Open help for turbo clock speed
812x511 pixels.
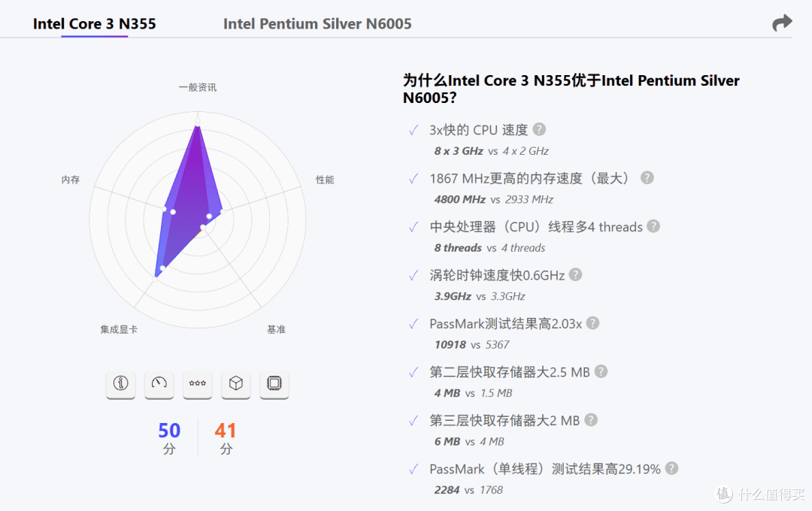(575, 275)
